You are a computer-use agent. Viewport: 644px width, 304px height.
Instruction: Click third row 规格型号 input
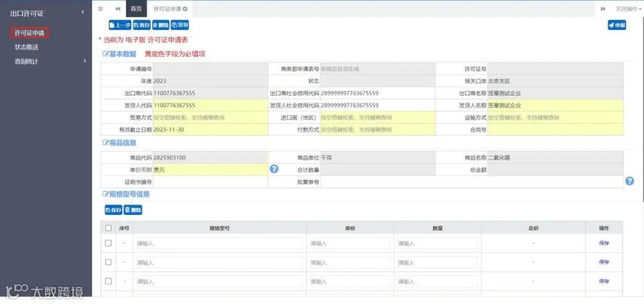tap(219, 281)
